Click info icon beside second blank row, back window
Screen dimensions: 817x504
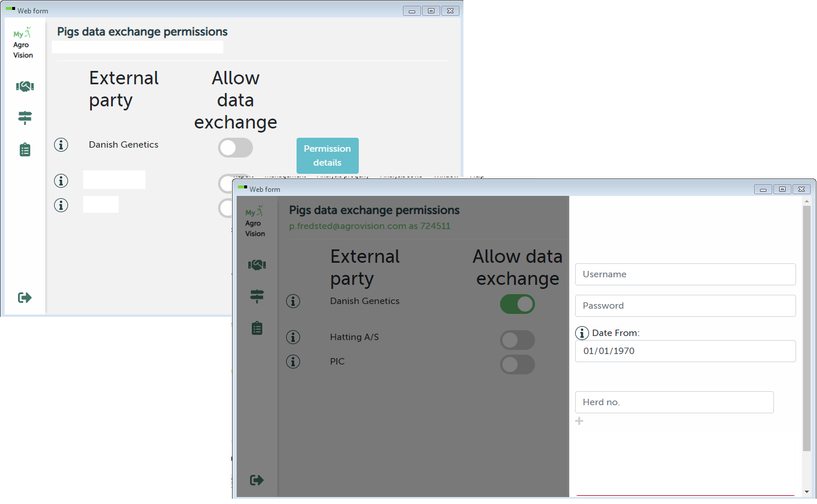(61, 181)
